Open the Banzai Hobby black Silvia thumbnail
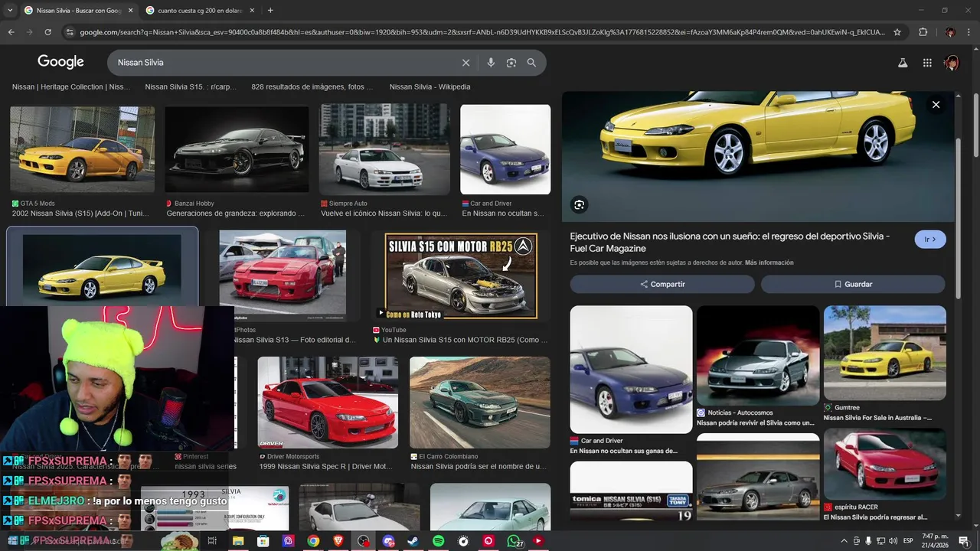This screenshot has width=980, height=551. tap(237, 150)
